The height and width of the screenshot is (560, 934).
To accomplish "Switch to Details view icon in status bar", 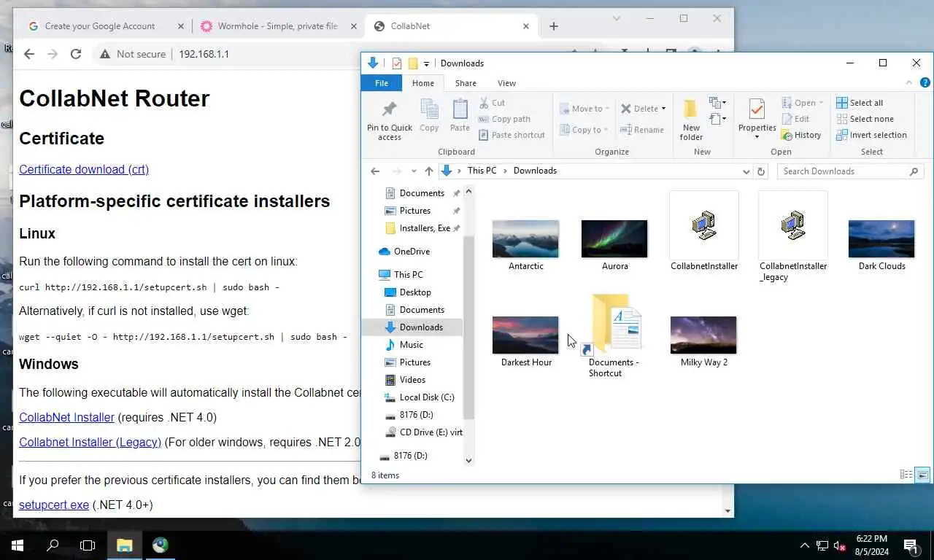I will point(906,475).
